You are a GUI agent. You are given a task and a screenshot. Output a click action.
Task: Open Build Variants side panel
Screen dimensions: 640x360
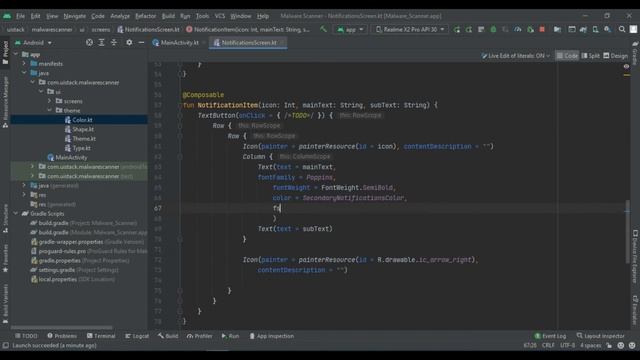pyautogui.click(x=5, y=304)
